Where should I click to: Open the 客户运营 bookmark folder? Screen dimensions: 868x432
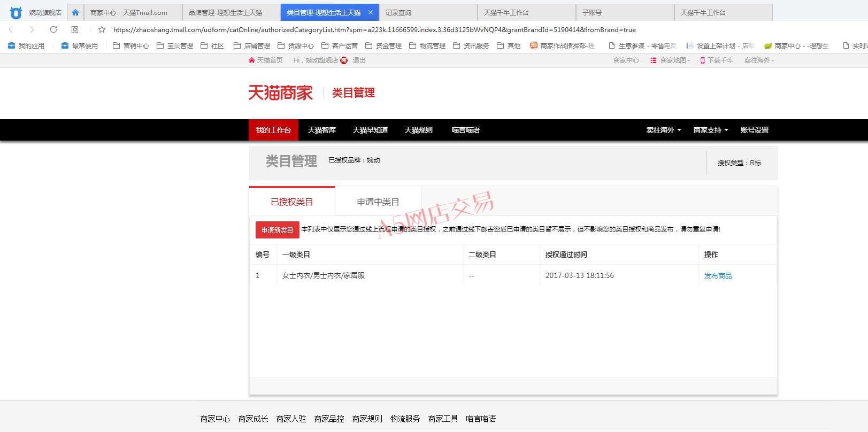[340, 45]
